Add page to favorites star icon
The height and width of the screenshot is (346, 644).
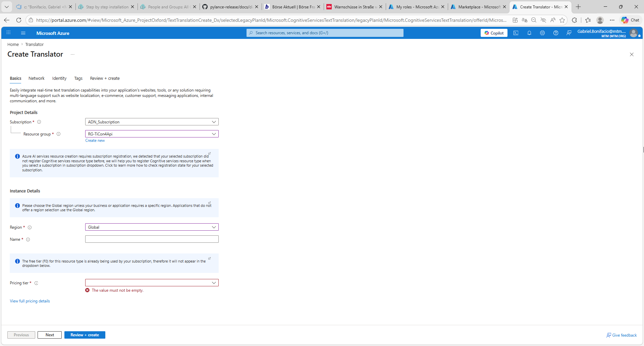pyautogui.click(x=562, y=20)
